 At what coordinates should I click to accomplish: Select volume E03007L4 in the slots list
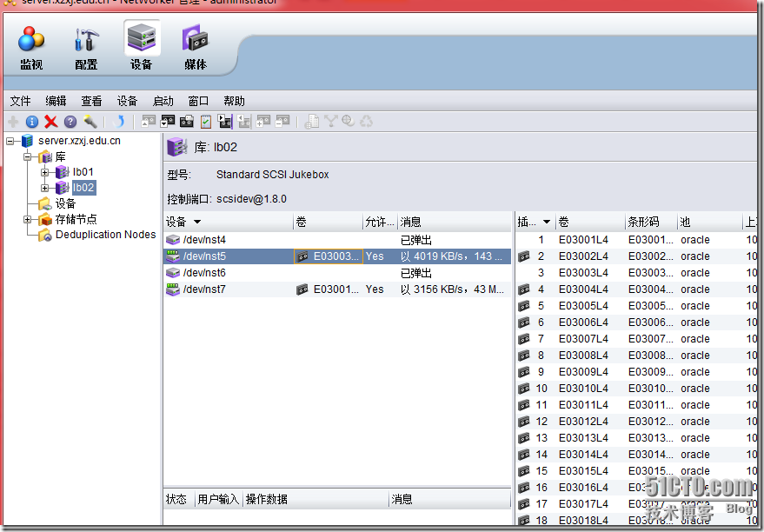583,339
